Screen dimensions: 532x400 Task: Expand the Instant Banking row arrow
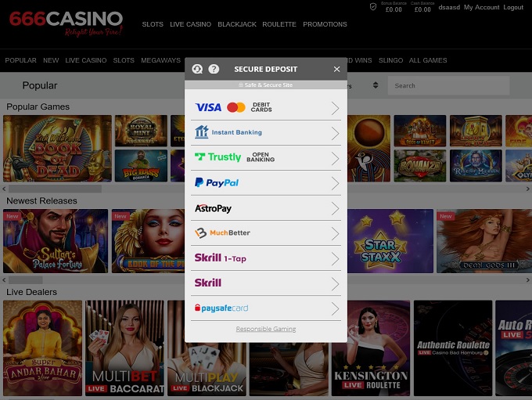click(x=335, y=133)
